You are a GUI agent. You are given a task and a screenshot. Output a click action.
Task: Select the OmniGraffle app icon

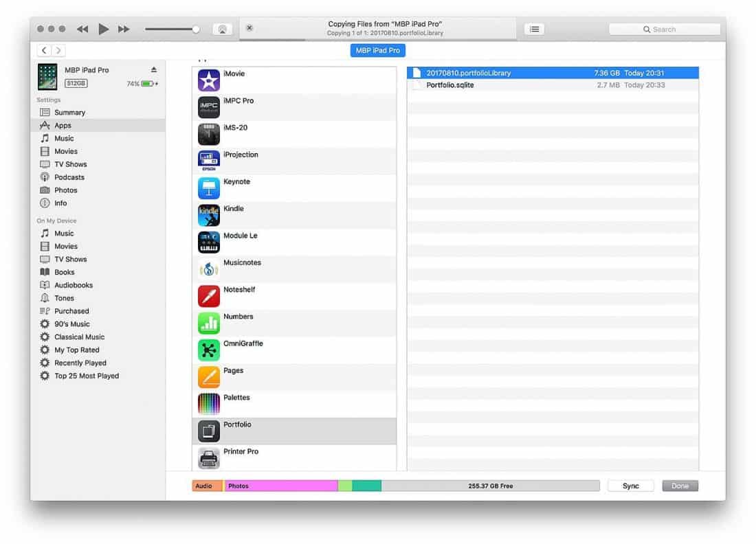[x=209, y=350]
